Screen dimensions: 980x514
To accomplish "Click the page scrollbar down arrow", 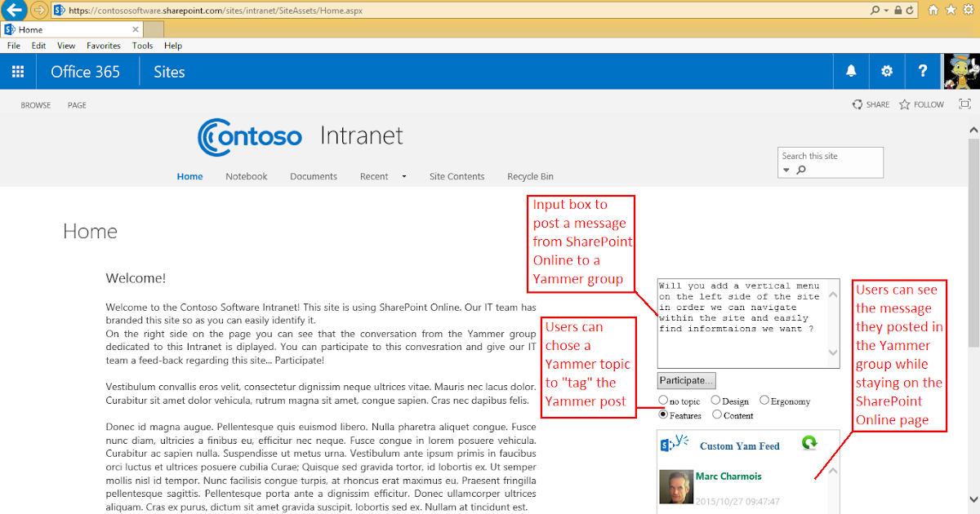I will point(973,500).
